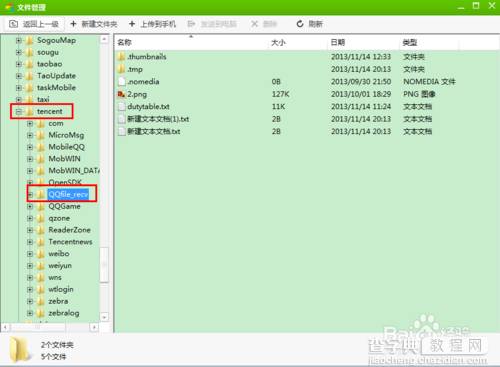This screenshot has height=367, width=500.
Task: Click the .nomedia file icon
Action: tap(122, 81)
